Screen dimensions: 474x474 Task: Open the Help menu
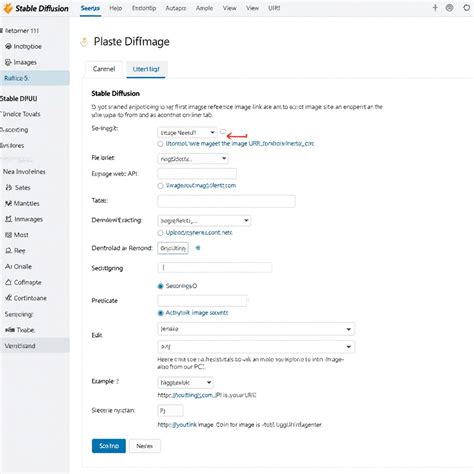pos(116,8)
